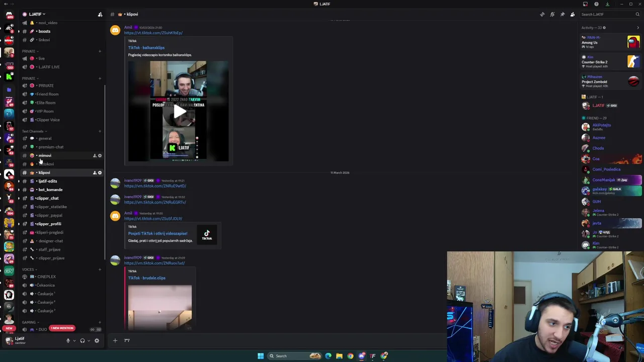Open microphone input options arrow
The image size is (644, 362).
[x=74, y=340]
